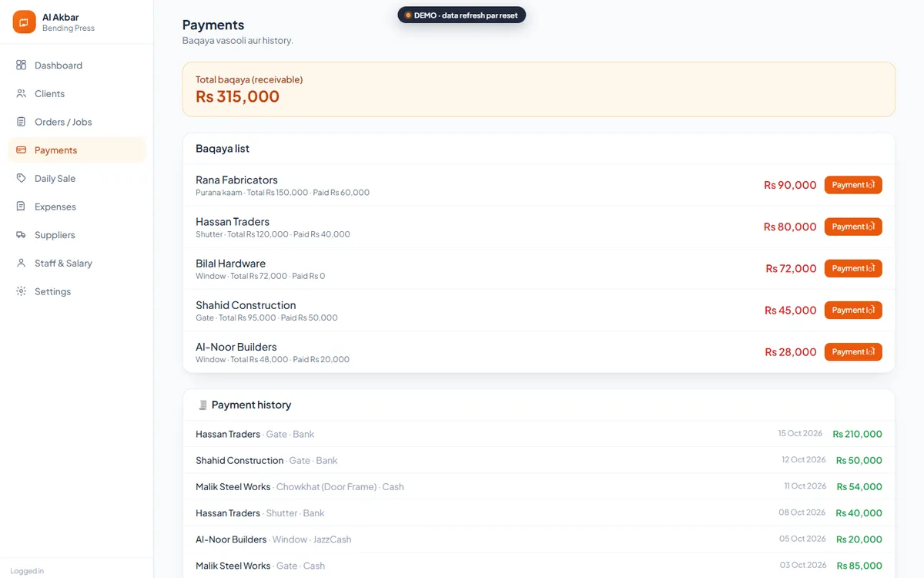Open the Dashboard menu item
This screenshot has height=578, width=924.
[x=76, y=66]
